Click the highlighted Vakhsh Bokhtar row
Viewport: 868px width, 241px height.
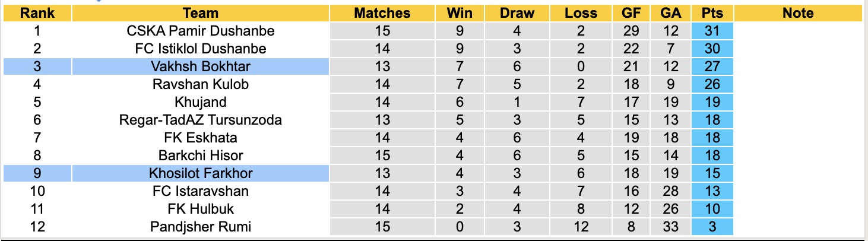tap(201, 66)
